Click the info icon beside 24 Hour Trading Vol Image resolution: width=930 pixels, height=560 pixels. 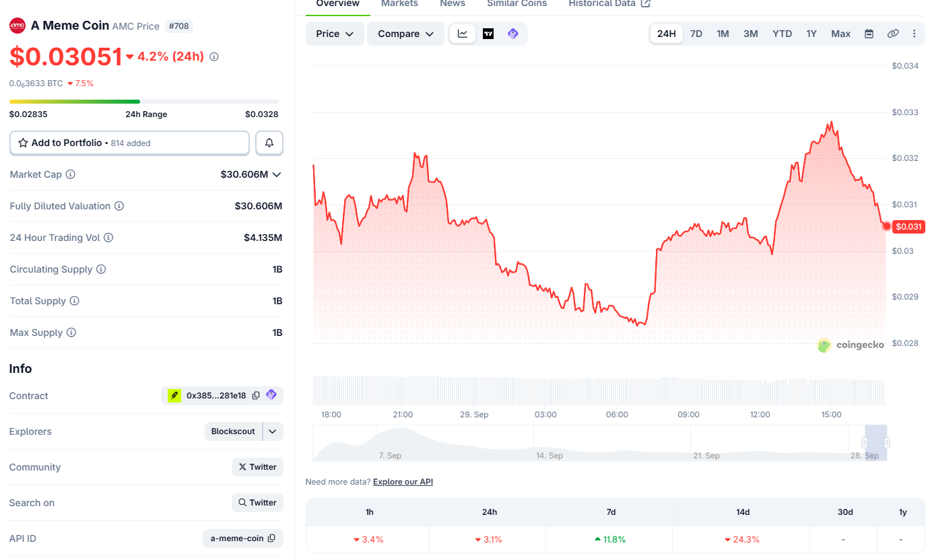108,238
